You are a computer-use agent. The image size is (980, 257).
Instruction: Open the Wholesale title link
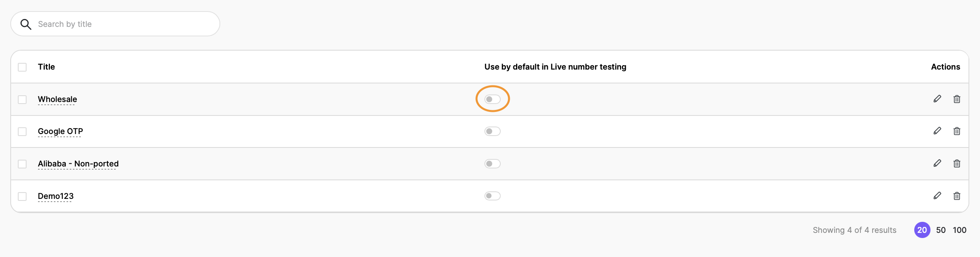[57, 99]
